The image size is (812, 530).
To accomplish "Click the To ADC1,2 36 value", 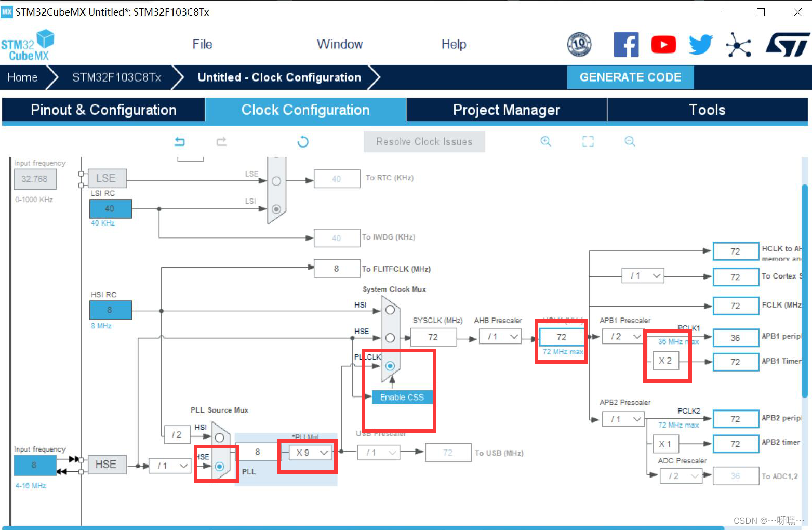I will (736, 476).
